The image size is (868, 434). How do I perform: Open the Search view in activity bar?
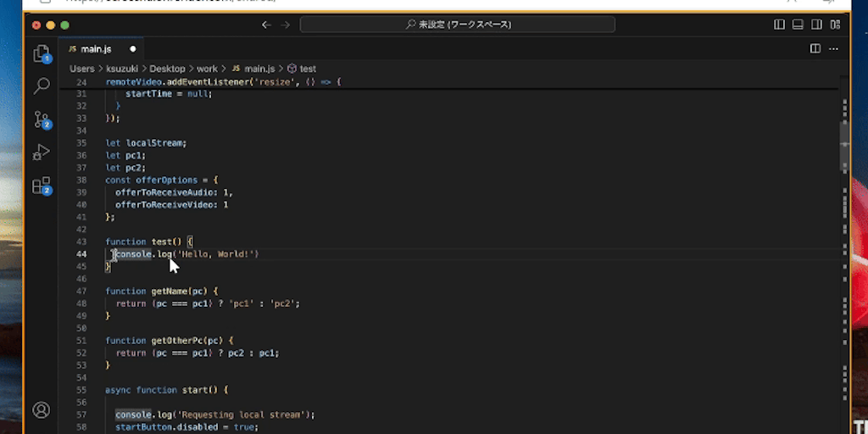41,86
